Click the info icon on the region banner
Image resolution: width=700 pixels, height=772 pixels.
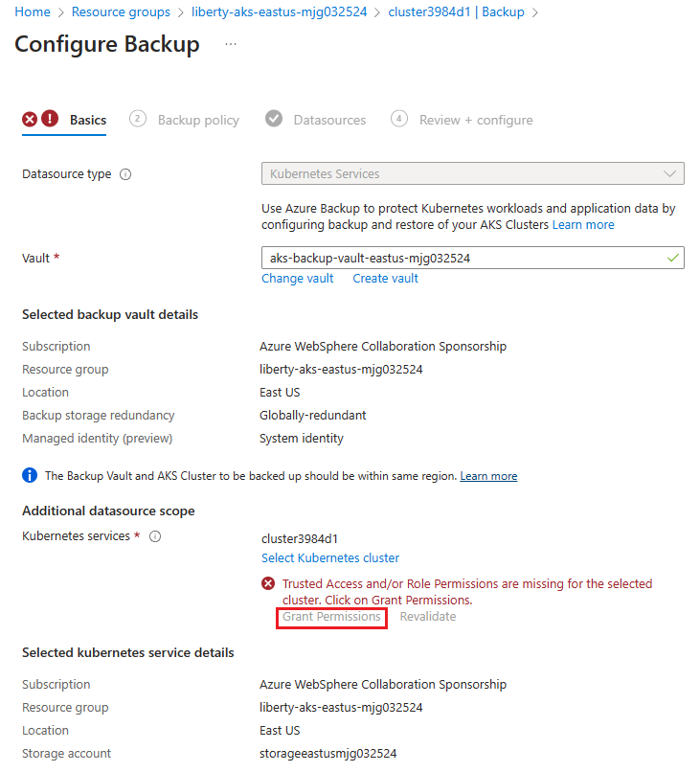(x=29, y=475)
